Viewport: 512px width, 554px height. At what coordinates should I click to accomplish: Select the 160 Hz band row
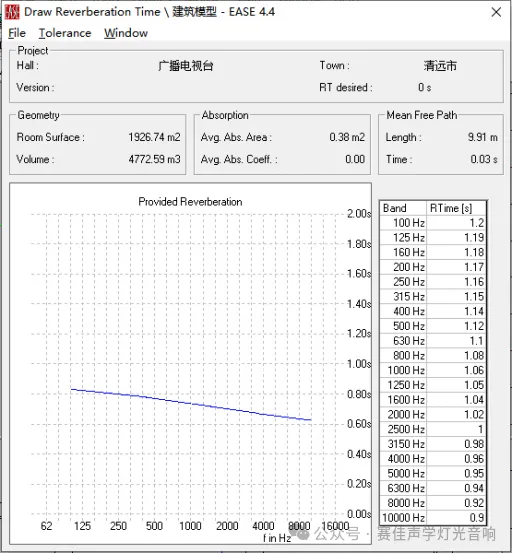coord(433,252)
